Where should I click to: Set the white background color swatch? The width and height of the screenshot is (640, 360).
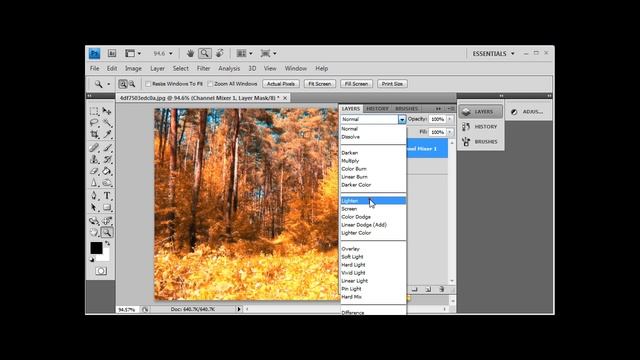(x=105, y=257)
